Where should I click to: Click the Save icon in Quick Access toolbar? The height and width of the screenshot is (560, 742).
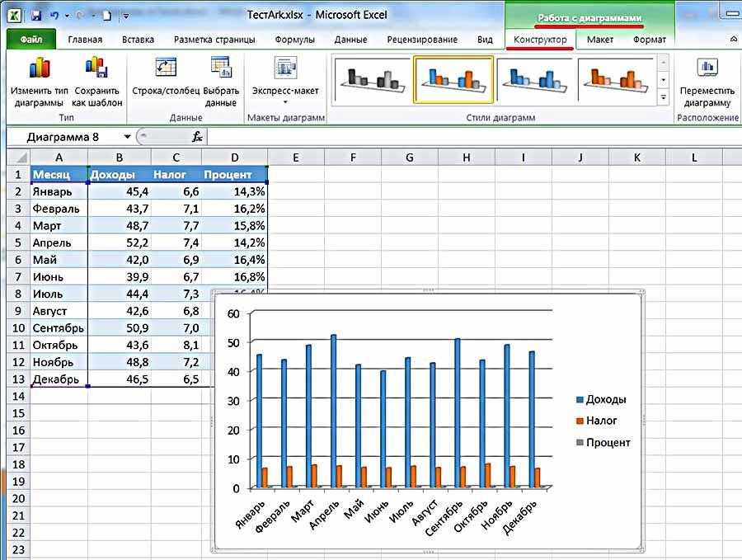tap(35, 16)
